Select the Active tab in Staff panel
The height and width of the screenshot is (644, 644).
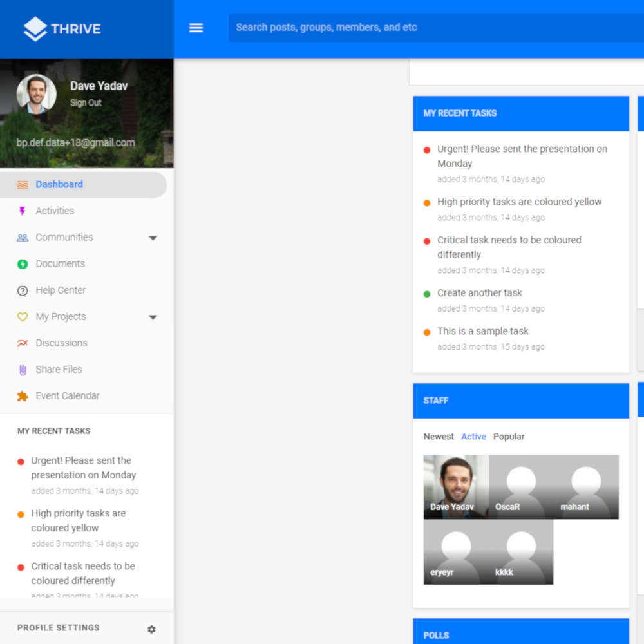[x=473, y=436]
